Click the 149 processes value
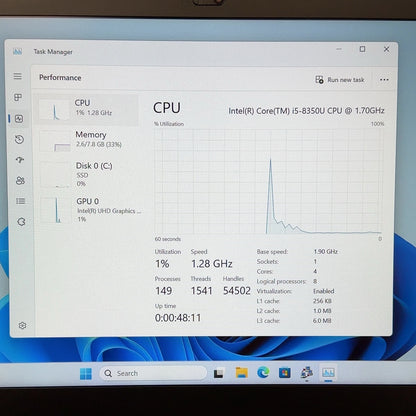 tap(164, 291)
